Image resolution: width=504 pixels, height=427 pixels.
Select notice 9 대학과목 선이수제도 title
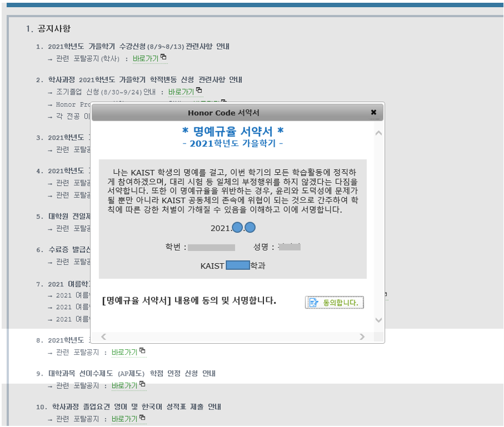[132, 373]
